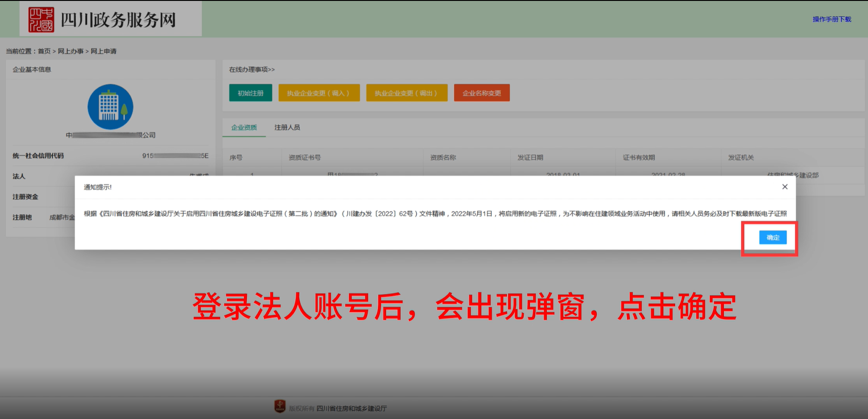
Task: Click 执业企业变更（调出）button
Action: tap(407, 93)
